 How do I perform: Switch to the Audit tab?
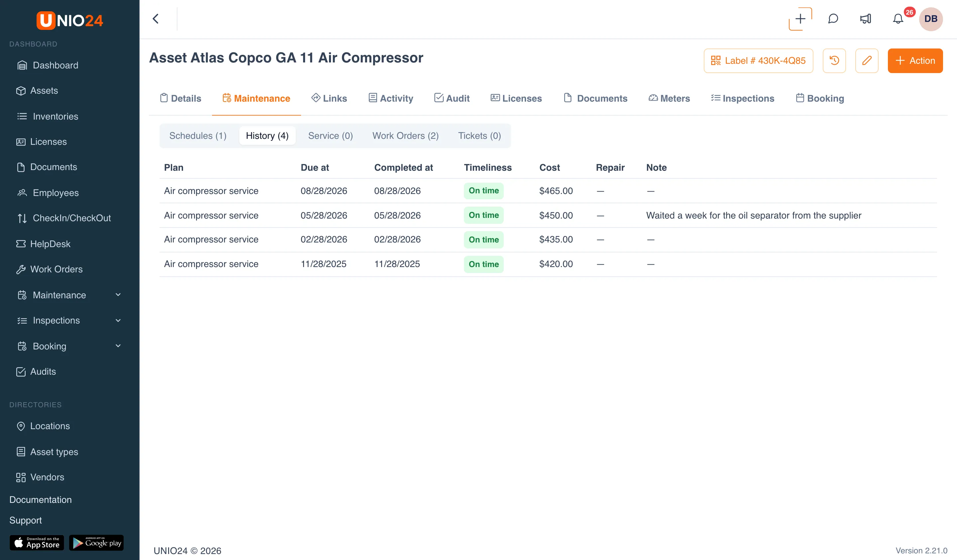point(452,98)
